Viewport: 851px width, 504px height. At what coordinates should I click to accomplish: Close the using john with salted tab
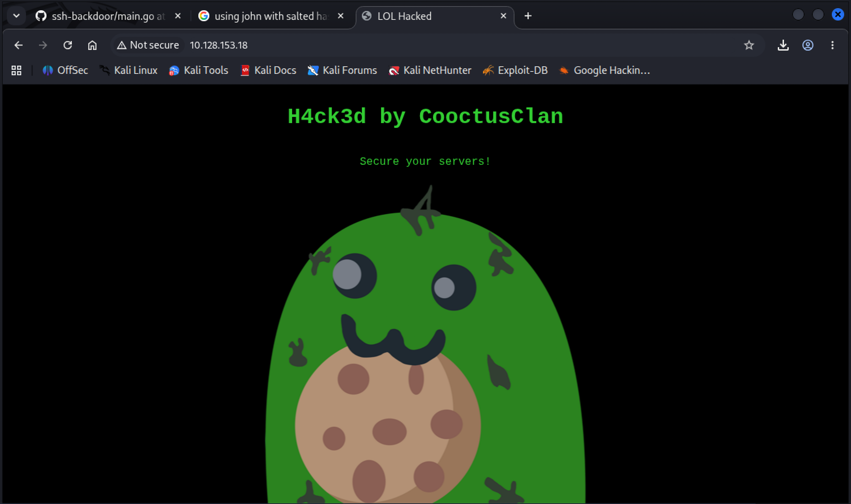[x=341, y=16]
